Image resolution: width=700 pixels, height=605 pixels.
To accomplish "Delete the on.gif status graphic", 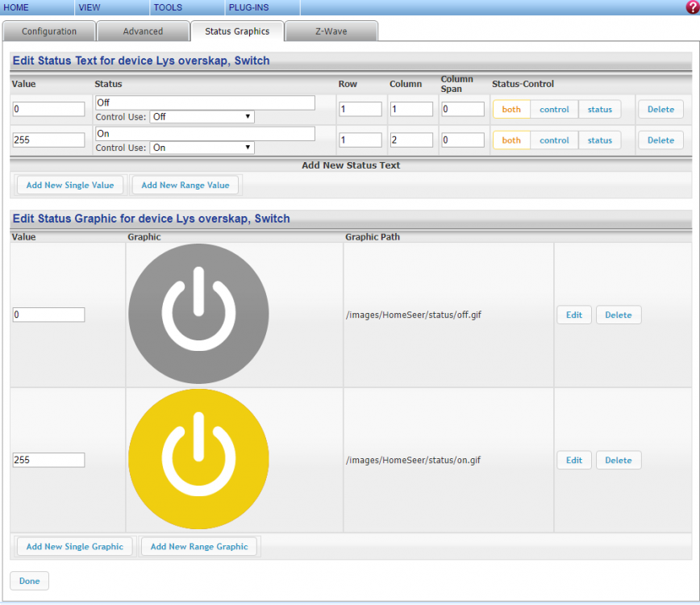I will [x=619, y=461].
